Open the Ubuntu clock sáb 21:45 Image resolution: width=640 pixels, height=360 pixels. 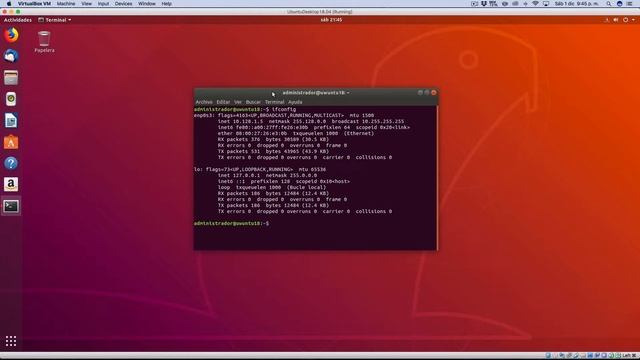click(x=331, y=20)
